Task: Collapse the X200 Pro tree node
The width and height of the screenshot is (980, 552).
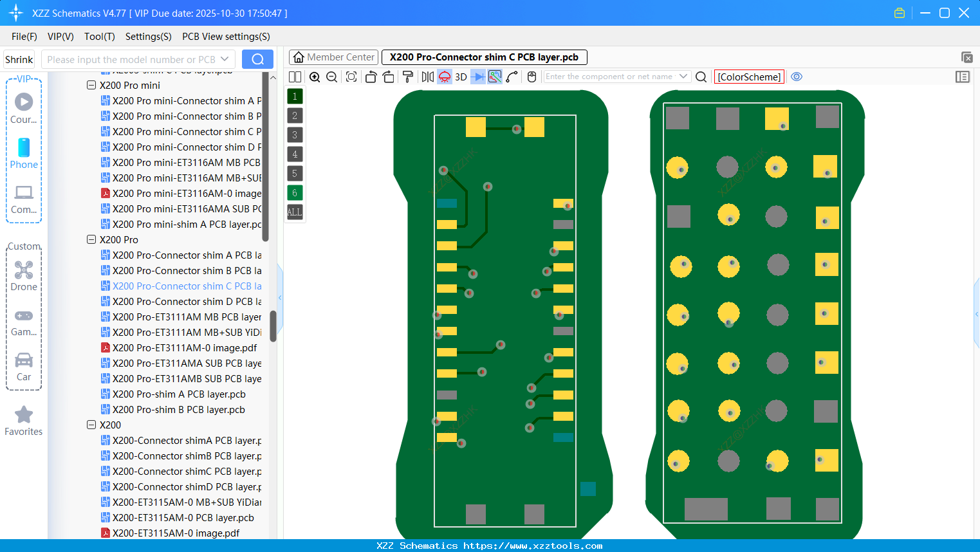Action: (91, 239)
